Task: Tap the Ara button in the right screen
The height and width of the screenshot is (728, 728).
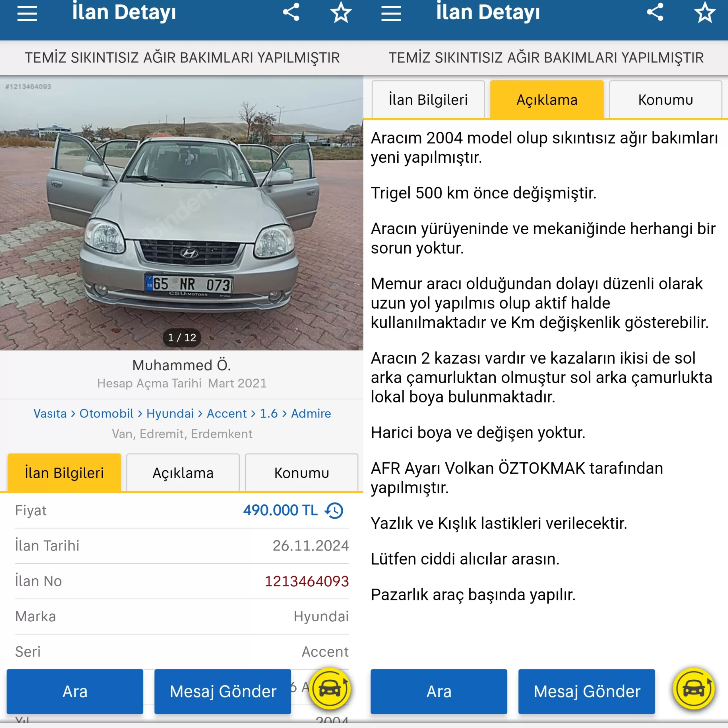Action: [439, 691]
